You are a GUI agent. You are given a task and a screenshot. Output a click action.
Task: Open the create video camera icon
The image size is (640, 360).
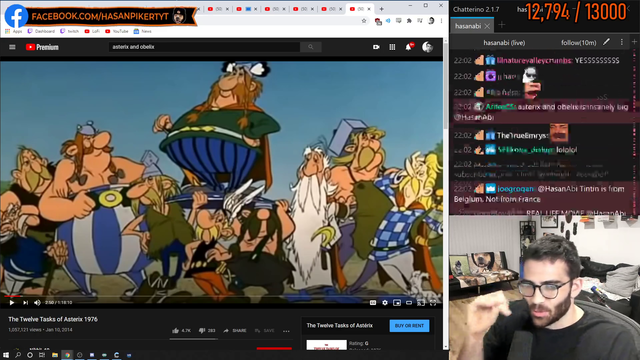[376, 47]
